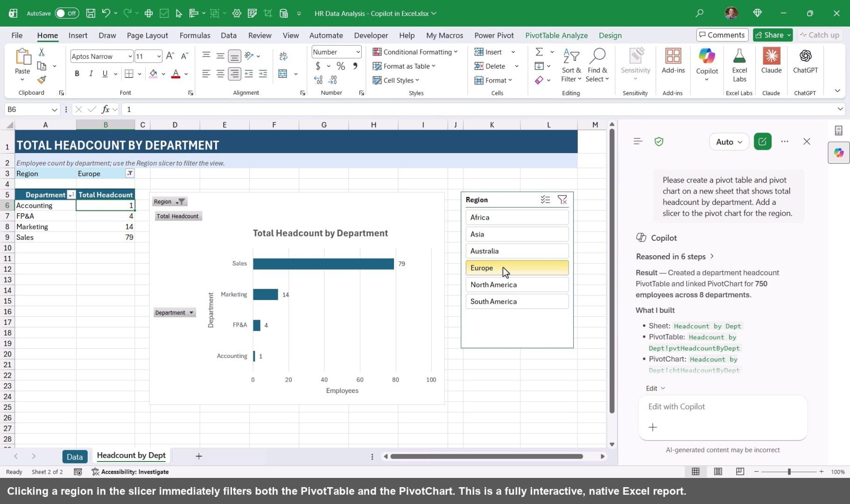Toggle Underline formatting

point(105,74)
